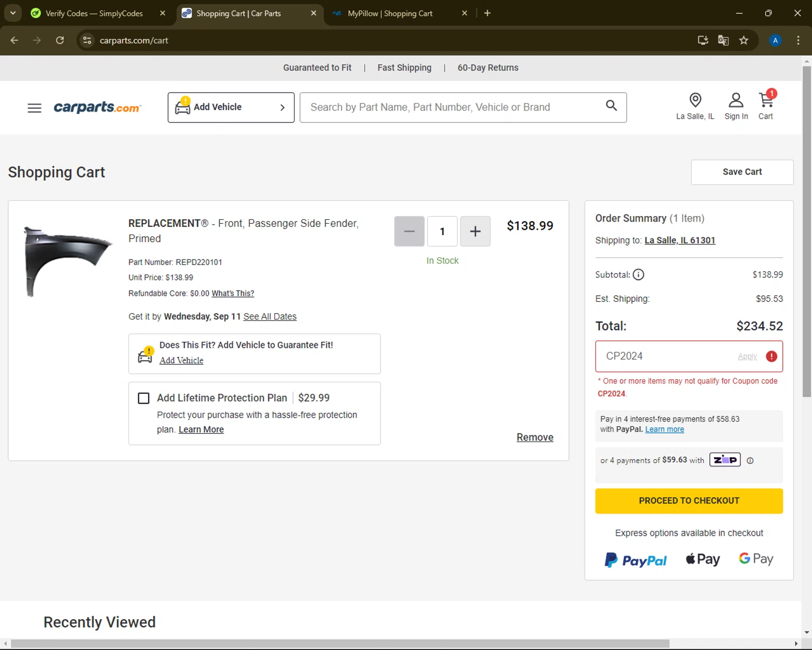The height and width of the screenshot is (650, 812).
Task: Open the browser tab search dropdown
Action: point(13,13)
